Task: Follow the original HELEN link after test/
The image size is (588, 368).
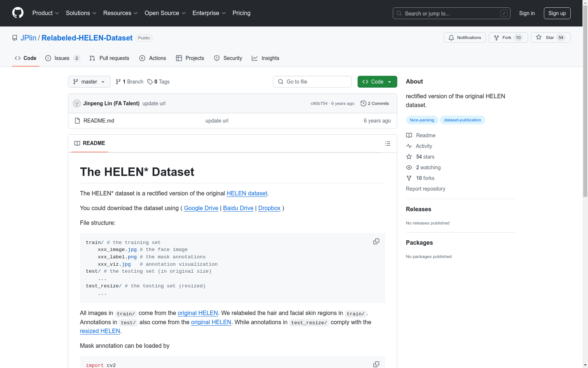Action: pos(211,322)
